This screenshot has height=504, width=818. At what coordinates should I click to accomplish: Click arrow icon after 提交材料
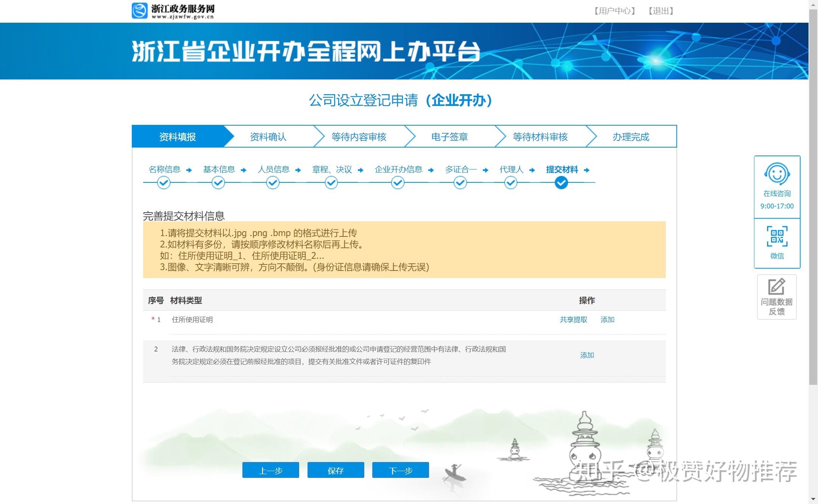pos(587,170)
